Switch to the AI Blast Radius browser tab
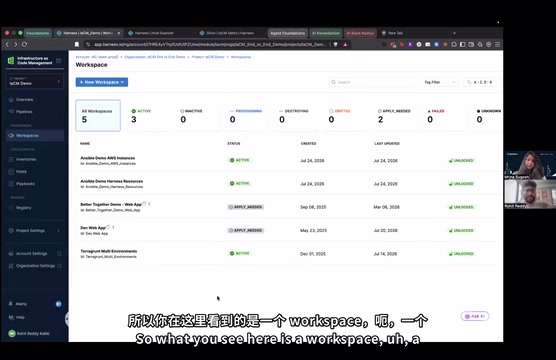 (x=360, y=33)
